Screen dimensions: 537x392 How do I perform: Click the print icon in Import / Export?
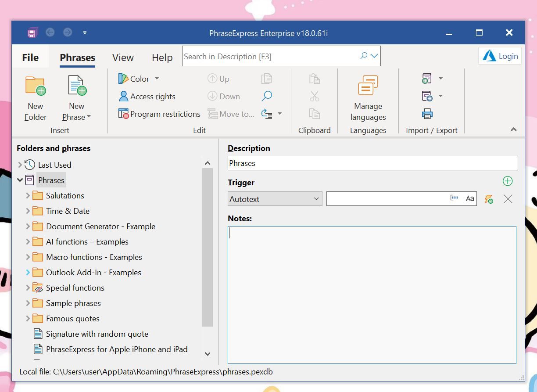(x=427, y=114)
